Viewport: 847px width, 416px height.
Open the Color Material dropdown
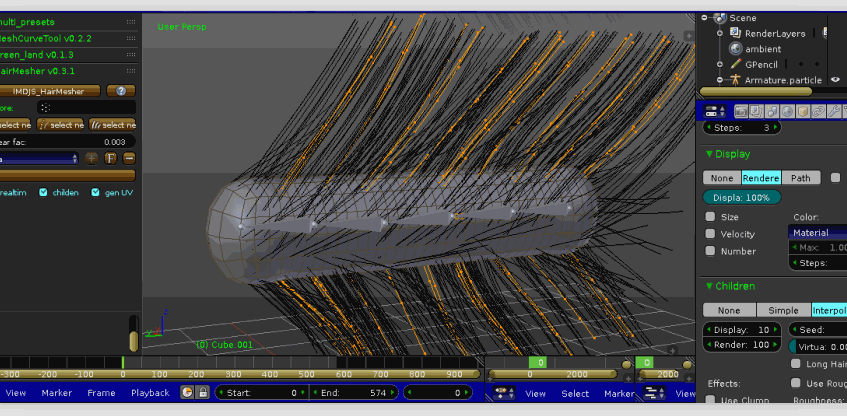point(817,233)
